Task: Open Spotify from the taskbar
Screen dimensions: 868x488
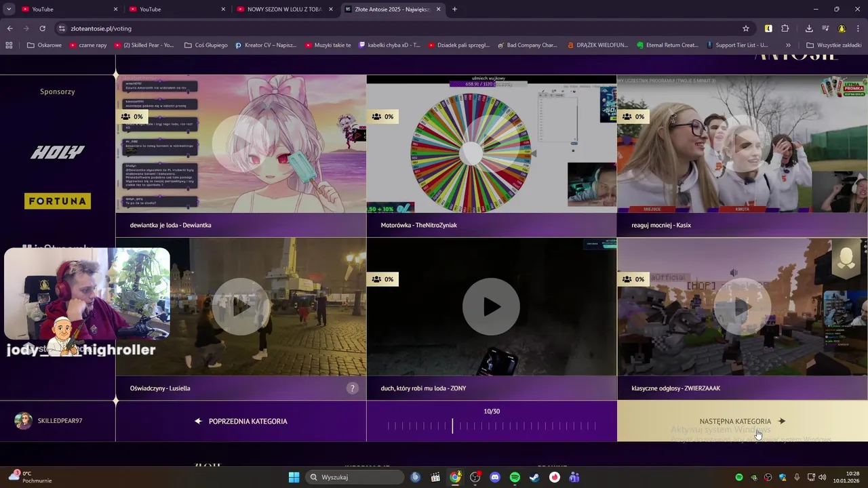Action: (x=515, y=477)
